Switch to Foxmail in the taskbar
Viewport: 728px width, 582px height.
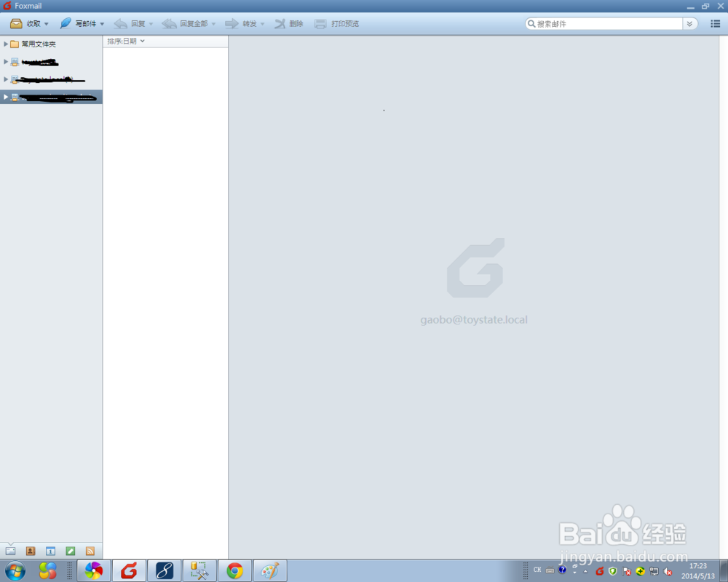point(129,571)
